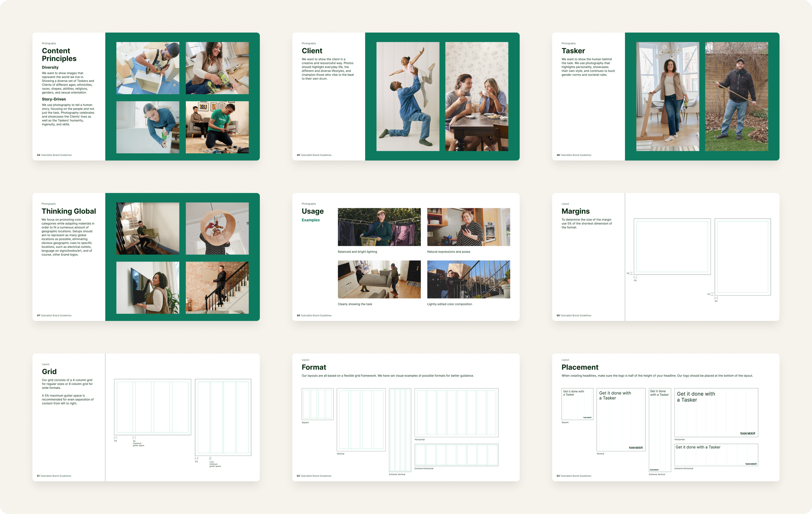Click taskrabbit logo in Vertical placement layout
The image size is (812, 514).
point(636,448)
